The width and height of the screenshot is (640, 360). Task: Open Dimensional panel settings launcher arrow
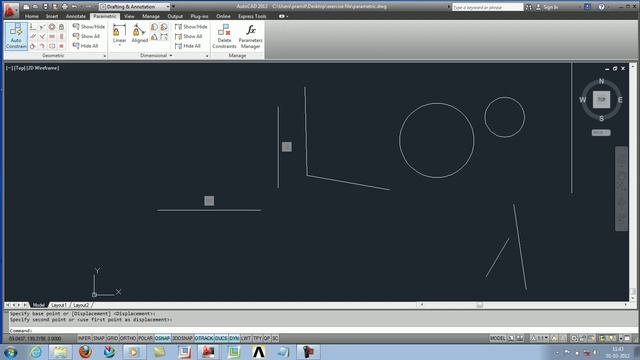tap(207, 56)
